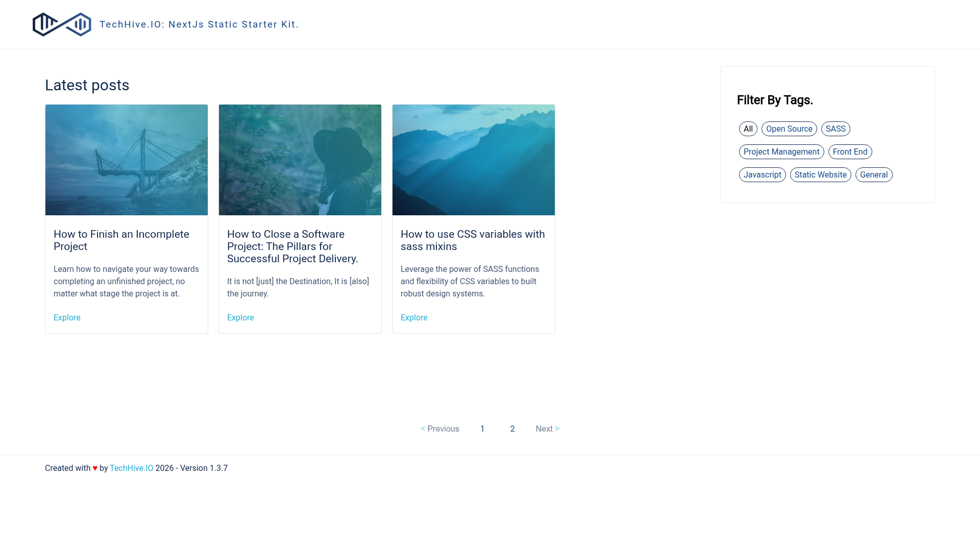Filter posts by SASS tag
The image size is (980, 551).
836,129
